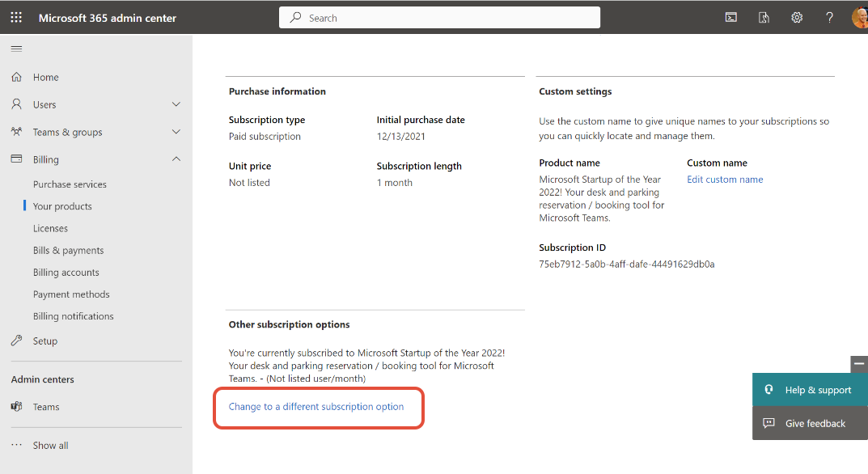Click Edit custom name link
The width and height of the screenshot is (868, 474).
[x=725, y=180]
